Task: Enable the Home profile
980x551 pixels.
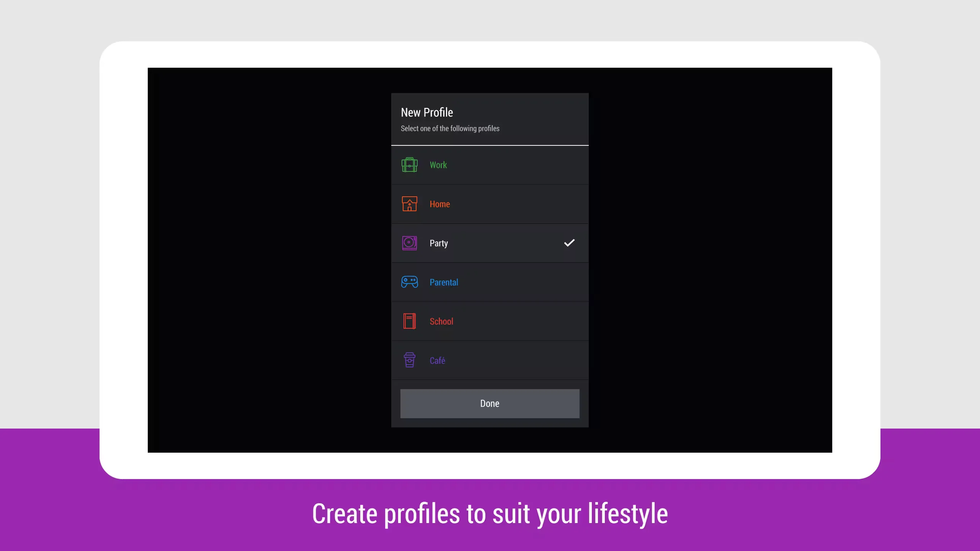Action: [489, 204]
